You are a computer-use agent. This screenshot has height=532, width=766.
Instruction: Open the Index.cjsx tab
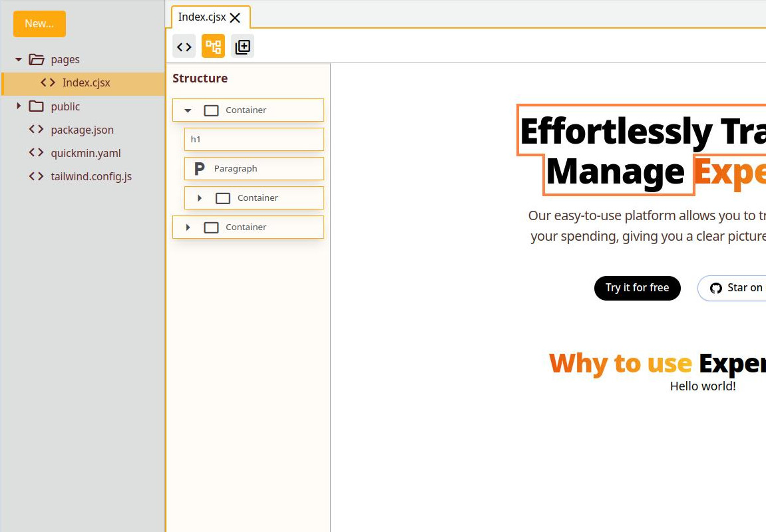pos(202,17)
